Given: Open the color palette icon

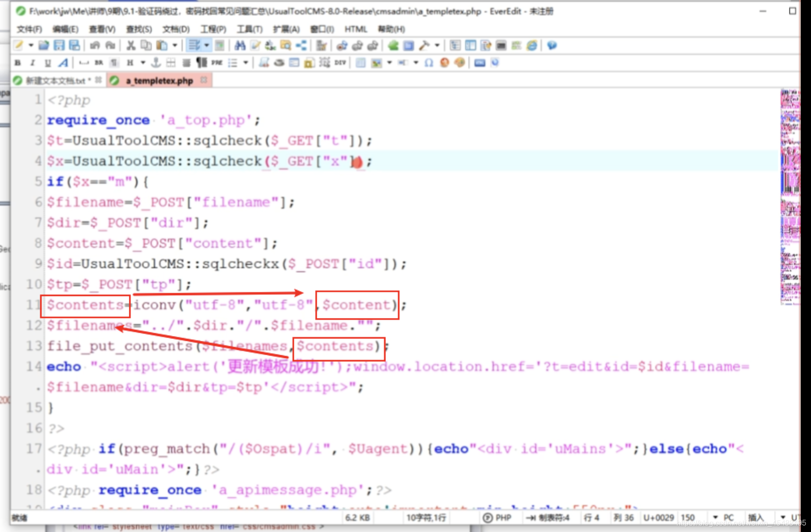Looking at the screenshot, I should click(x=460, y=62).
